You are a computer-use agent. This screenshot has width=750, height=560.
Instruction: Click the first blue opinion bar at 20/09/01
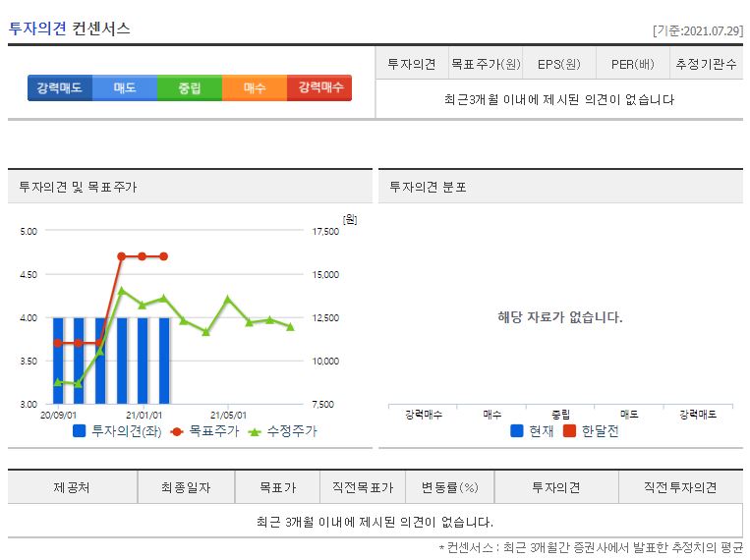point(58,362)
